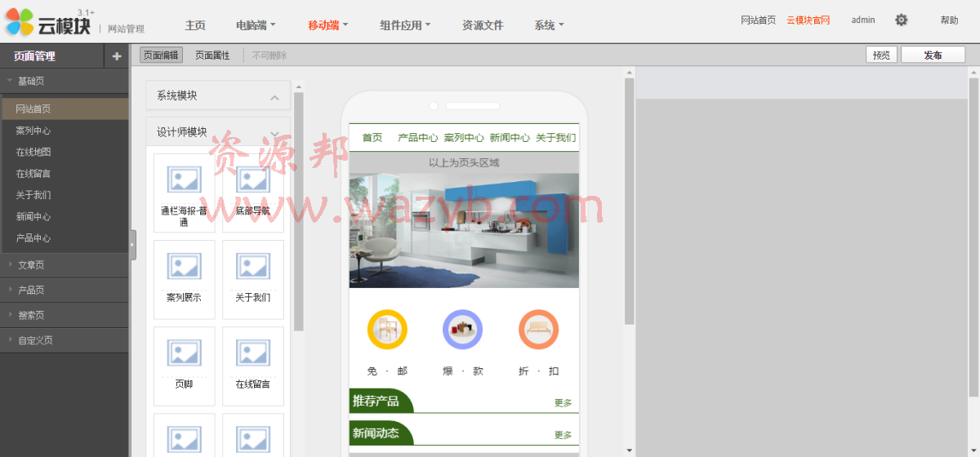This screenshot has height=457, width=980.
Task: Open the 网站首页 link in header
Action: [758, 20]
